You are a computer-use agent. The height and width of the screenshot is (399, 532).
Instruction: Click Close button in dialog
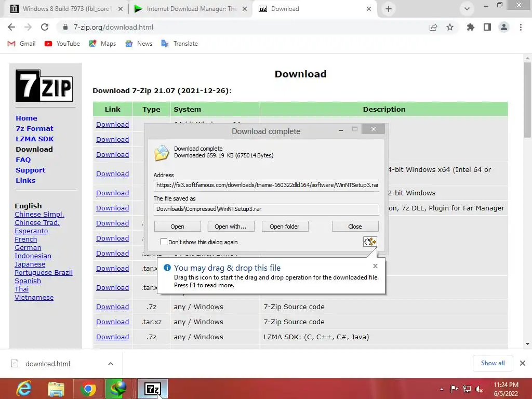355,227
